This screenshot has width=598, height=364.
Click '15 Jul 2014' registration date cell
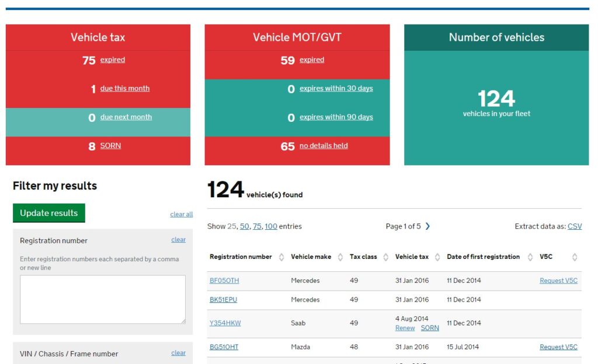pos(463,347)
